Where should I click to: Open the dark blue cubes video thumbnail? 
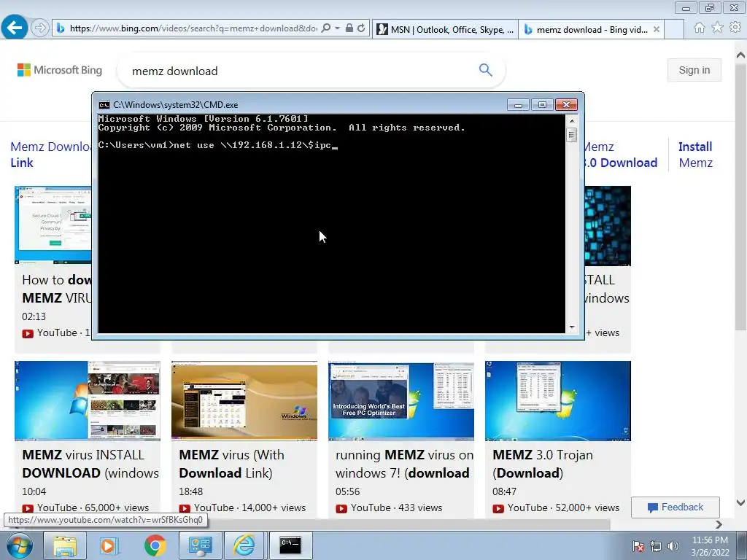tap(608, 226)
